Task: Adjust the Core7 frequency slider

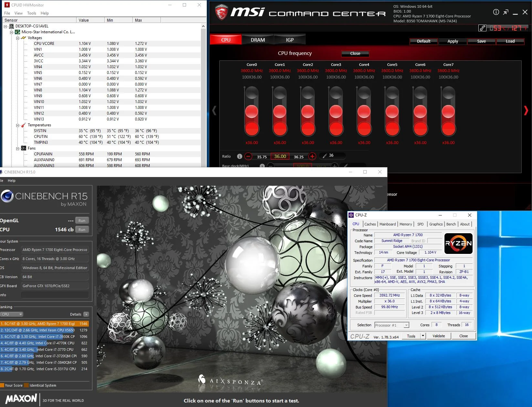Action: (x=448, y=111)
